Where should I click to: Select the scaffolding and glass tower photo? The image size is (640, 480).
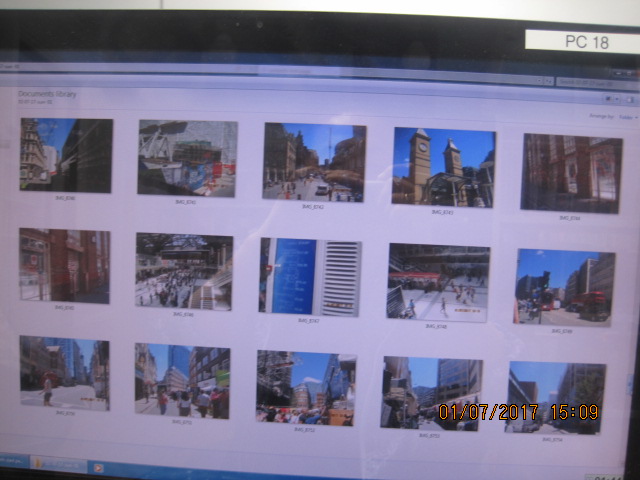click(x=306, y=388)
